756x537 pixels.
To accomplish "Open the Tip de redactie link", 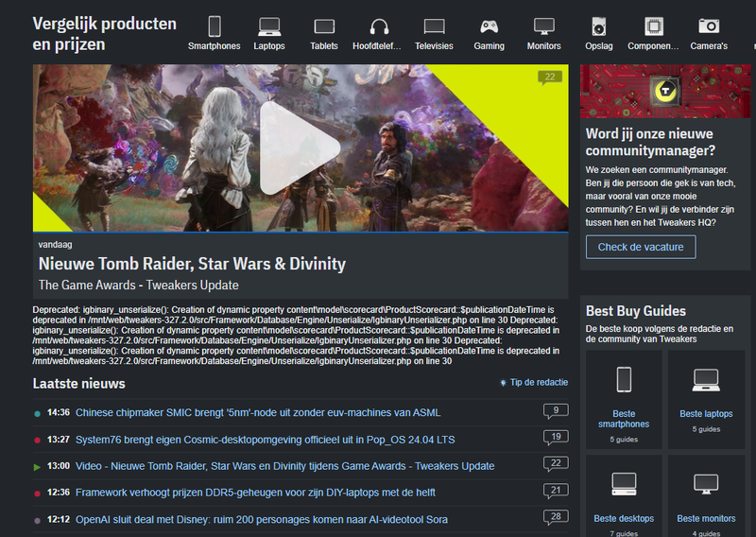I will pos(539,382).
